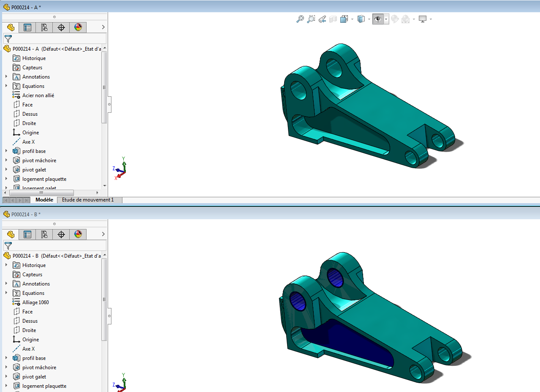
Task: Open DisplayManager tab in window A
Action: pyautogui.click(x=78, y=27)
